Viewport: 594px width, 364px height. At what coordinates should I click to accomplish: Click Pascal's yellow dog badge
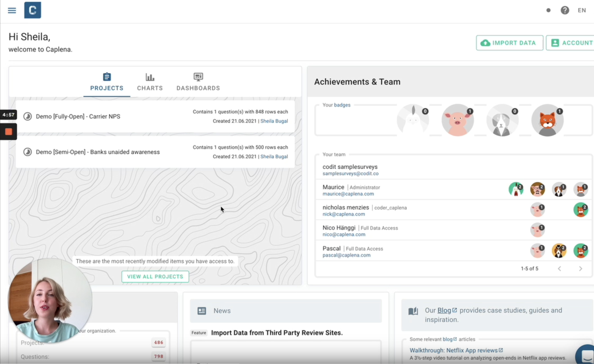pyautogui.click(x=559, y=251)
